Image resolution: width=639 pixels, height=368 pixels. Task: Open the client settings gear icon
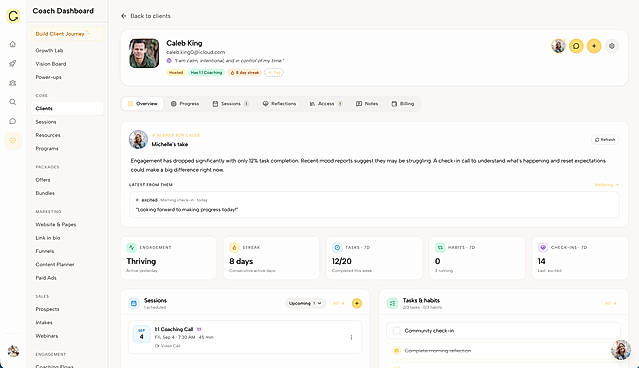612,46
